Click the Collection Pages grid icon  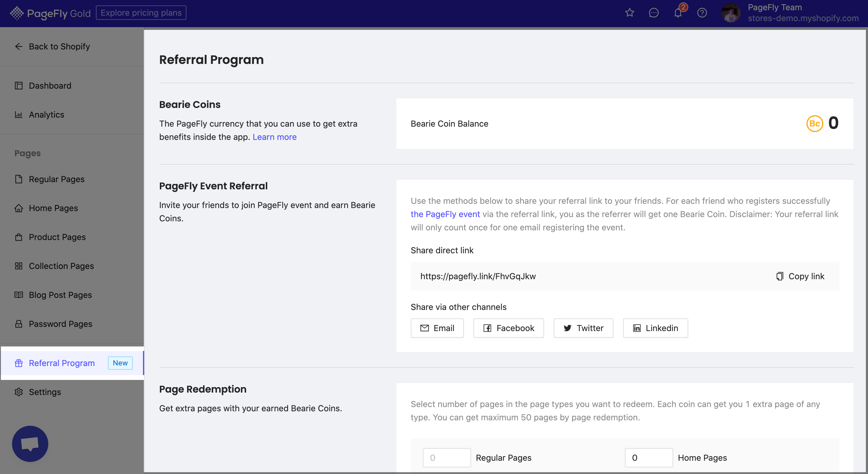click(x=18, y=266)
